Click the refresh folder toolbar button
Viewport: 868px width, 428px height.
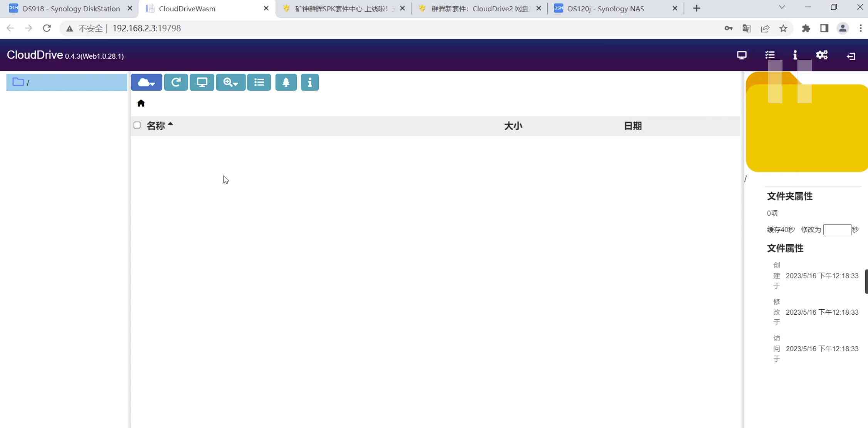click(x=176, y=82)
